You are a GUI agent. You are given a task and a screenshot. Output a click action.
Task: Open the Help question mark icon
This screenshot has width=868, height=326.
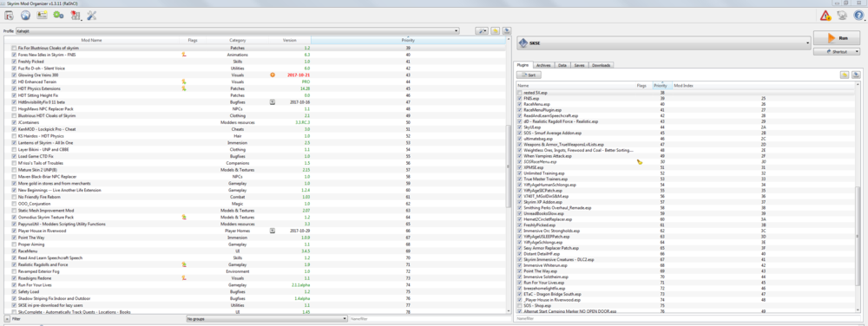[x=858, y=16]
